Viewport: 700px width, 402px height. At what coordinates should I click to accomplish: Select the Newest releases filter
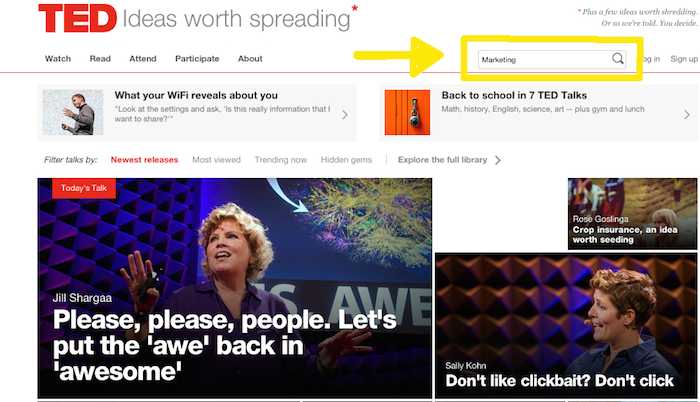point(144,160)
